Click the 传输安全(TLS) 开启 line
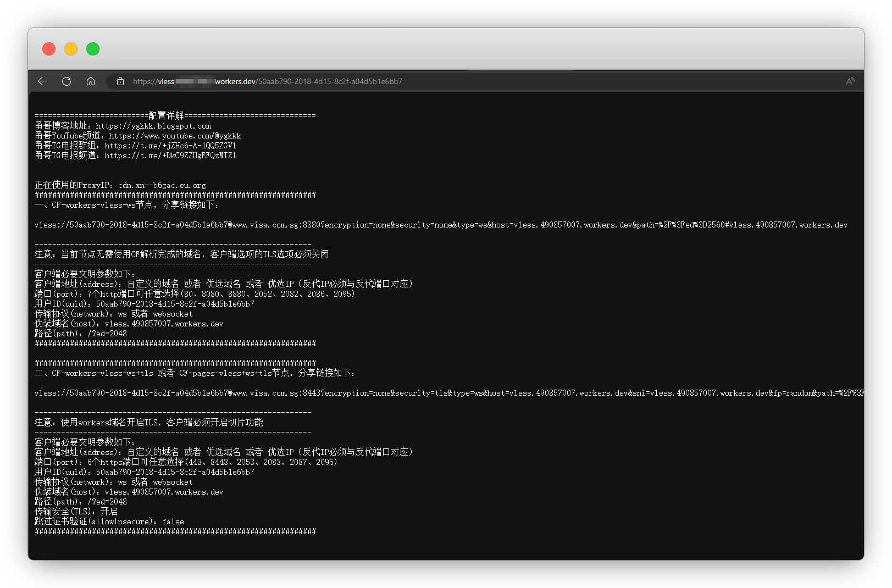892x588 pixels. point(76,512)
